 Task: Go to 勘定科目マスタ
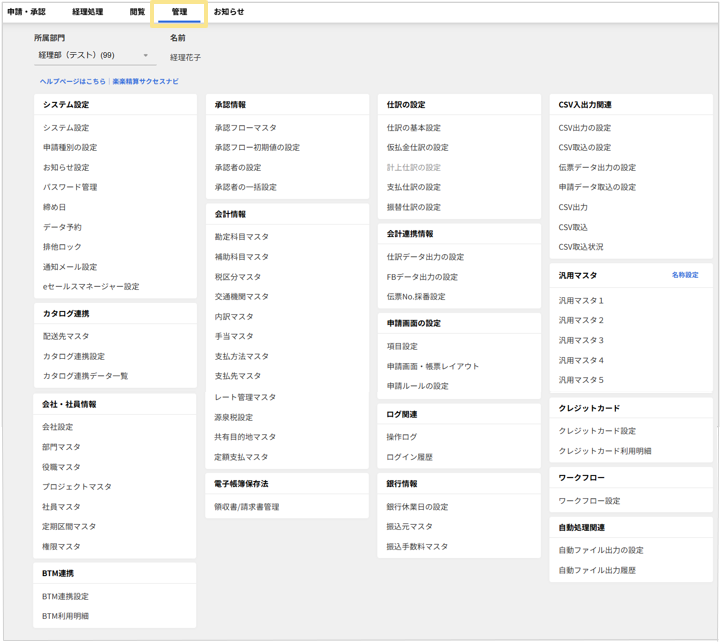click(x=241, y=237)
